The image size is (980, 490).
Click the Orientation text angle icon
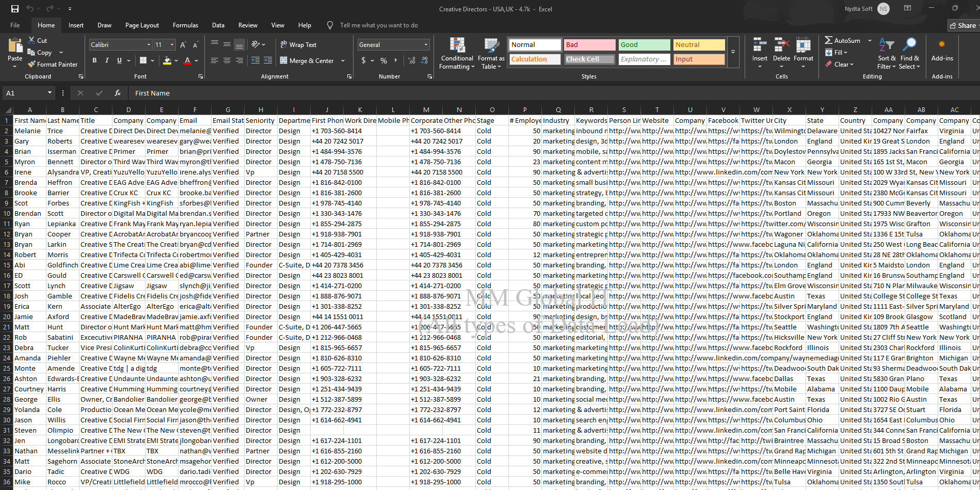pyautogui.click(x=255, y=45)
